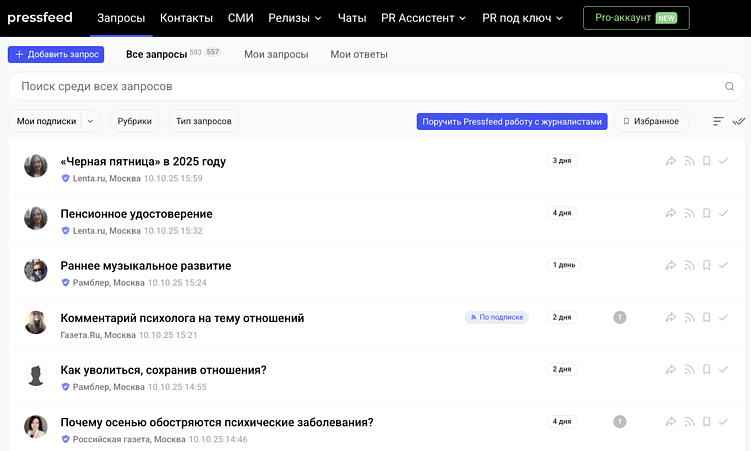751x451 pixels.
Task: Mark Почему осенью обостряются as read
Action: coord(723,422)
